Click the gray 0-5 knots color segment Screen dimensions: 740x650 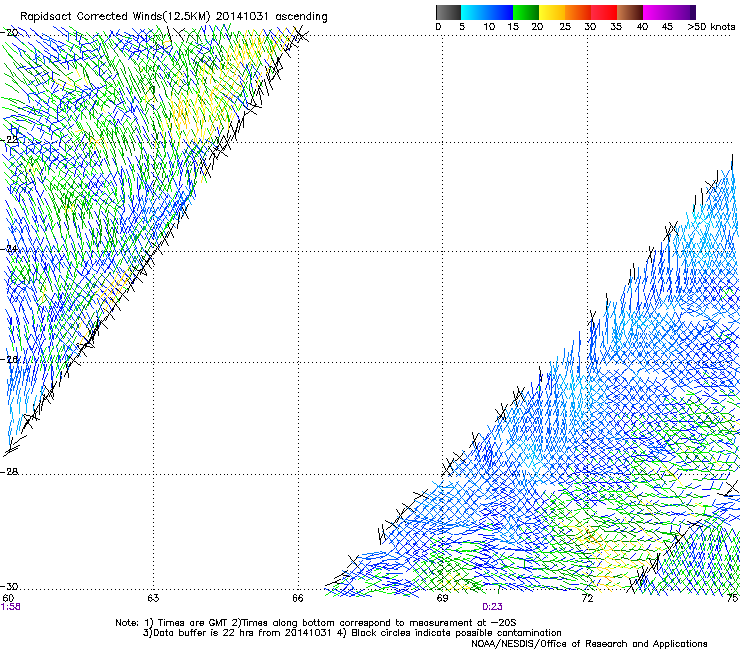tap(448, 12)
